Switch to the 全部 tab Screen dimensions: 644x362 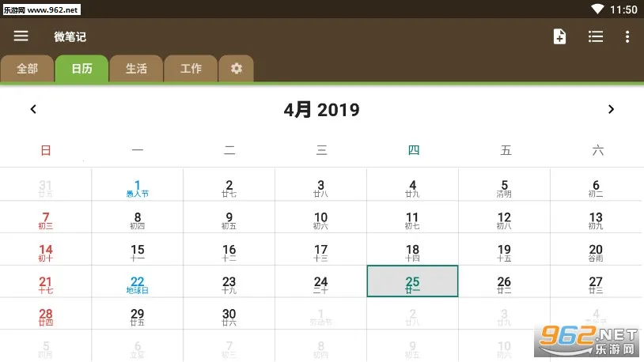27,69
